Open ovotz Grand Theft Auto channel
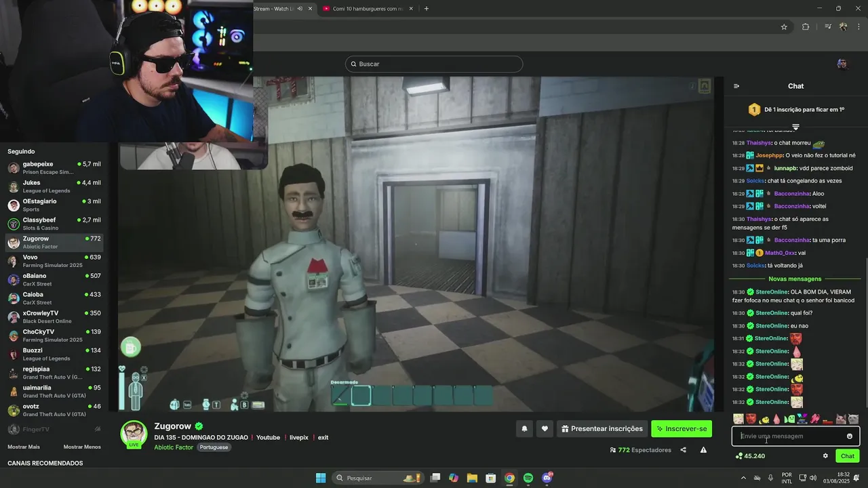This screenshot has height=488, width=868. (x=54, y=410)
